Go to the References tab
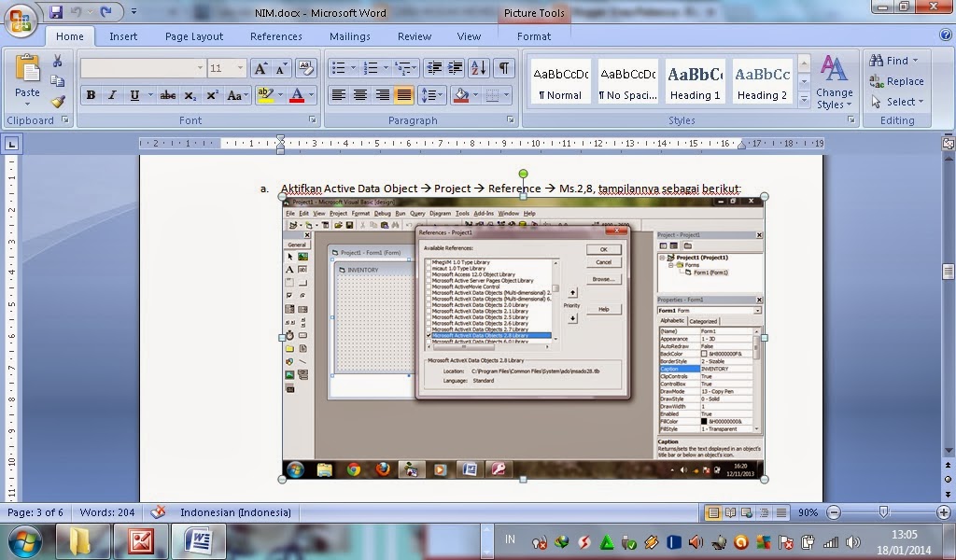956x560 pixels. (275, 36)
